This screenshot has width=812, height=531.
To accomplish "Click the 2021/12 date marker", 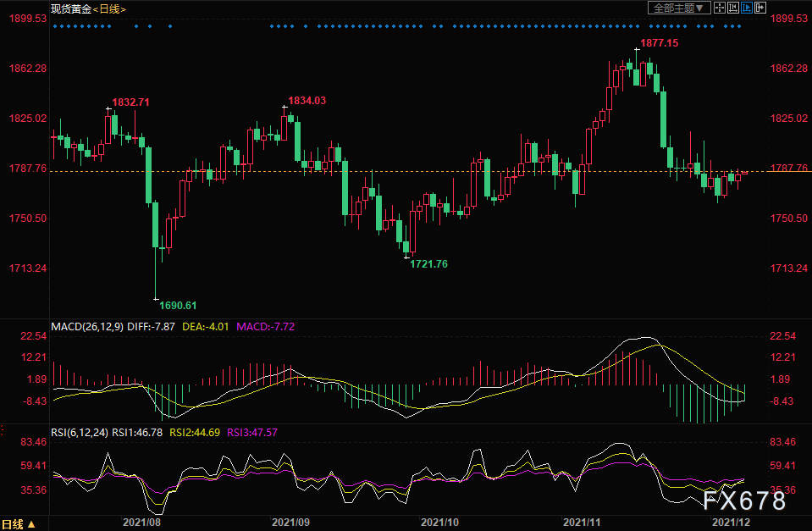I will click(x=732, y=523).
